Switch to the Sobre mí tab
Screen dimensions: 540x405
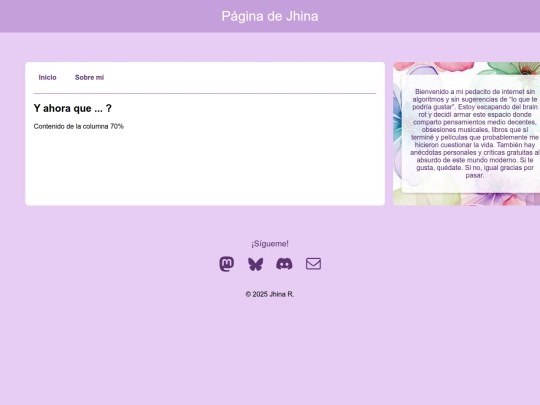[x=90, y=77]
